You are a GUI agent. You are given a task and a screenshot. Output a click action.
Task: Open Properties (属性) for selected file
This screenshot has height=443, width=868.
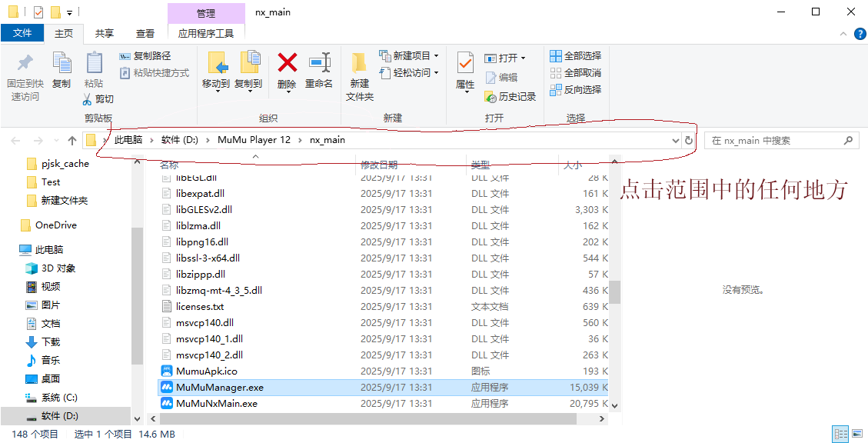pyautogui.click(x=464, y=70)
